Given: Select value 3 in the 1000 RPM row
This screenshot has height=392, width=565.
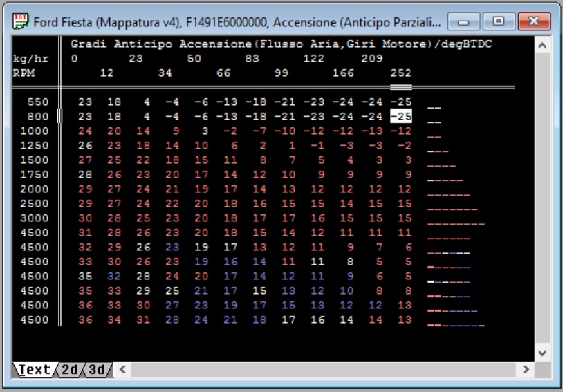Looking at the screenshot, I should (205, 131).
